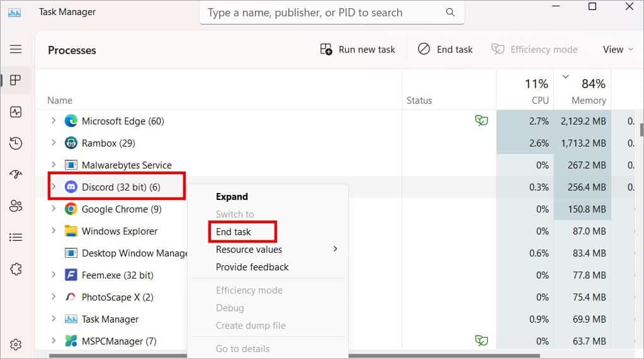The height and width of the screenshot is (359, 644).
Task: Open Task Manager settings gear
Action: pyautogui.click(x=16, y=345)
